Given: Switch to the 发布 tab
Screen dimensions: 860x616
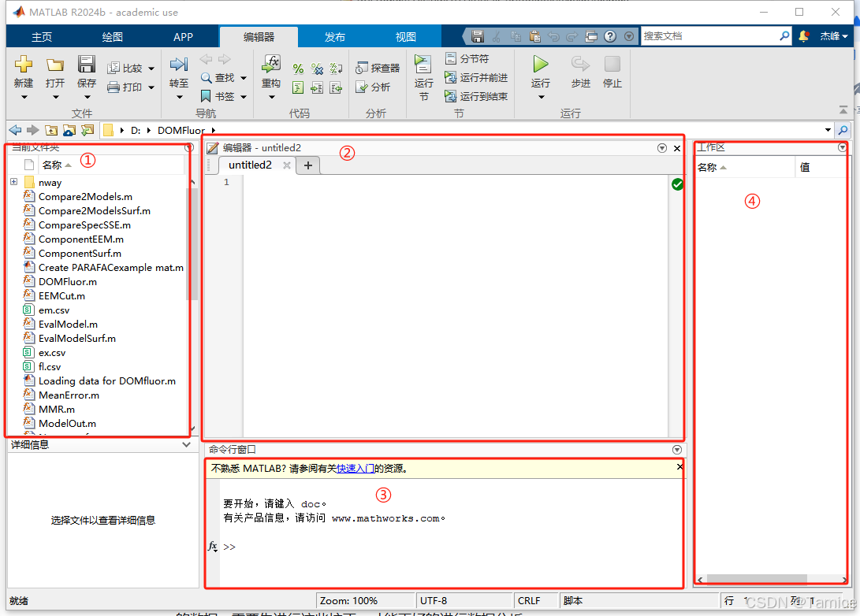Looking at the screenshot, I should (x=334, y=37).
